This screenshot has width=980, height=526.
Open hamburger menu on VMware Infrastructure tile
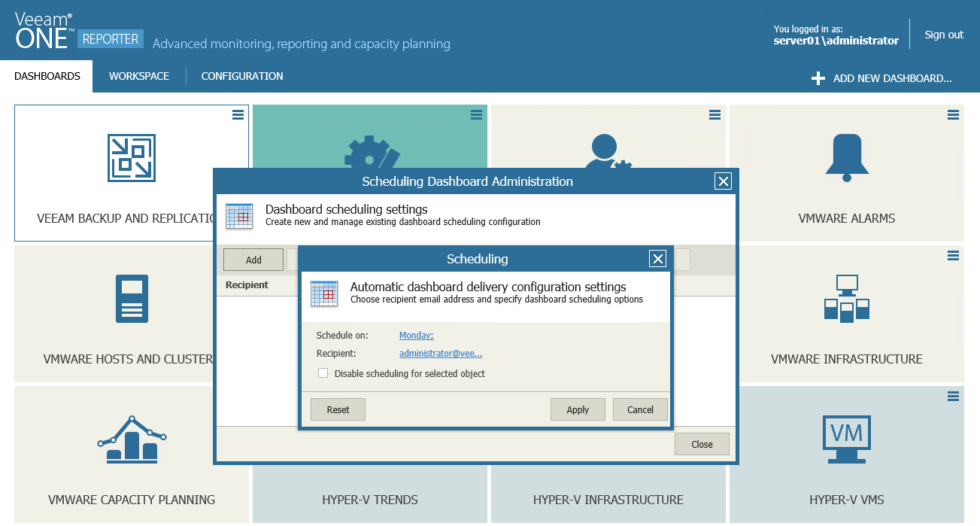pos(953,256)
